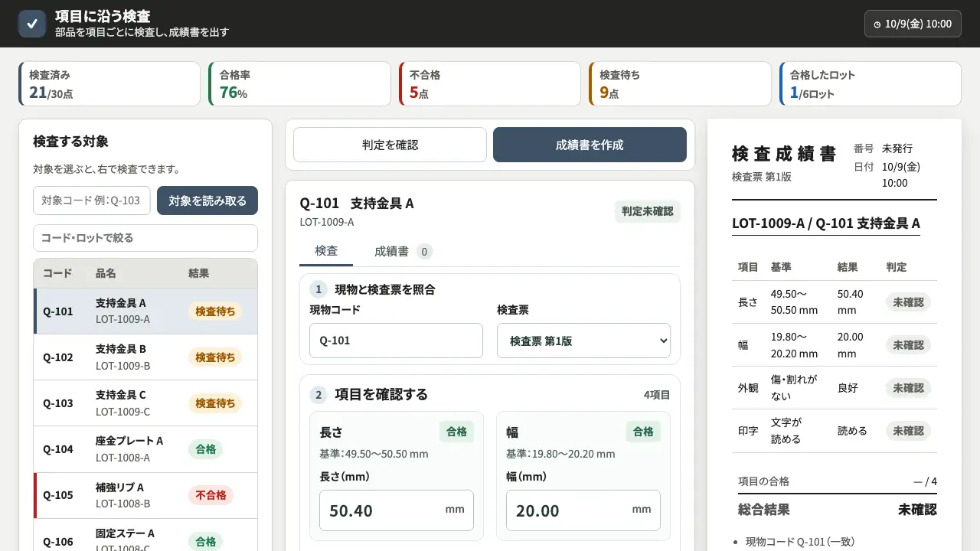The image size is (980, 551).
Task: Focus the 対象コード input field
Action: click(92, 201)
